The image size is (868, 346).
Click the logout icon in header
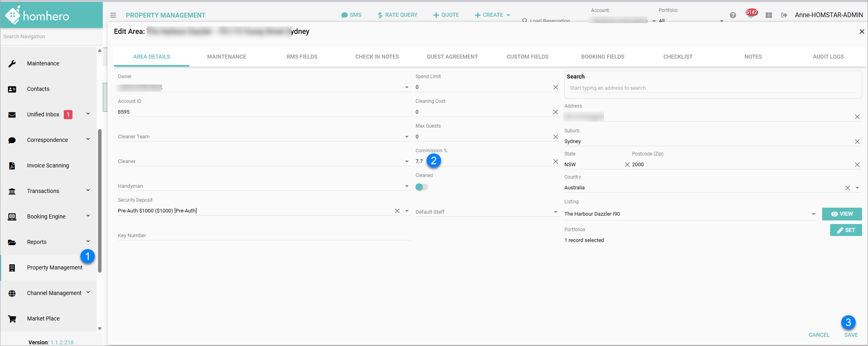[784, 15]
